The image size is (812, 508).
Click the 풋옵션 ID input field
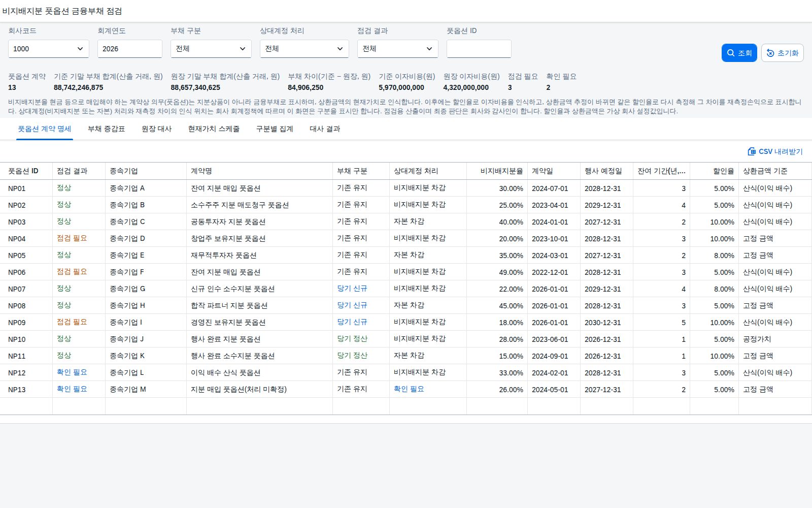click(479, 49)
